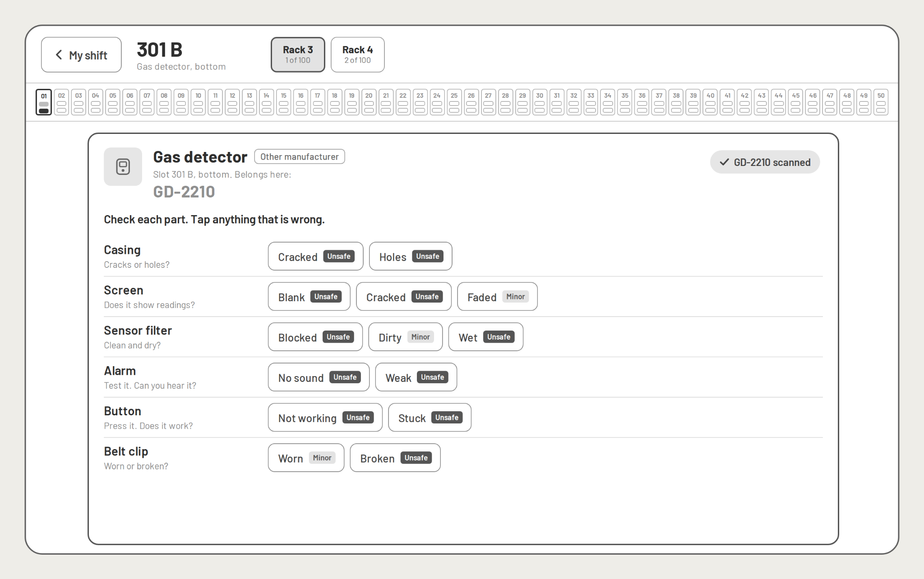The height and width of the screenshot is (579, 924).
Task: Mark Screen as Cracked
Action: 404,297
